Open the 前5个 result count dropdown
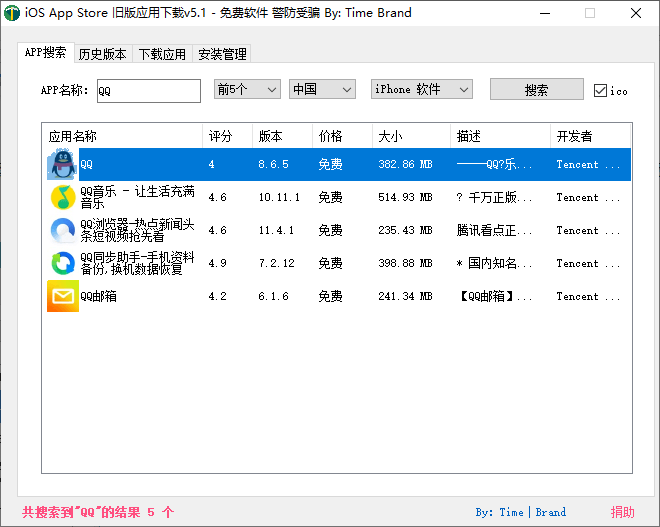660x527 pixels. point(247,90)
